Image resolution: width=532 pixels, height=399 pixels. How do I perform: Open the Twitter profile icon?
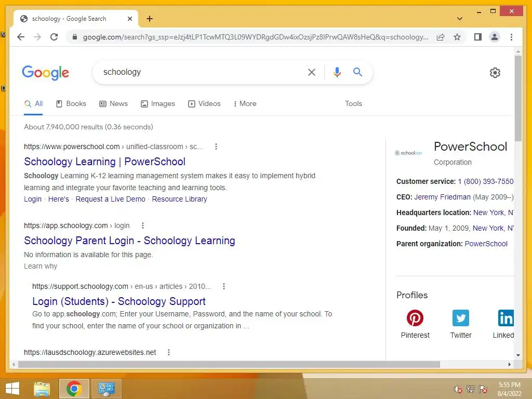pos(461,318)
